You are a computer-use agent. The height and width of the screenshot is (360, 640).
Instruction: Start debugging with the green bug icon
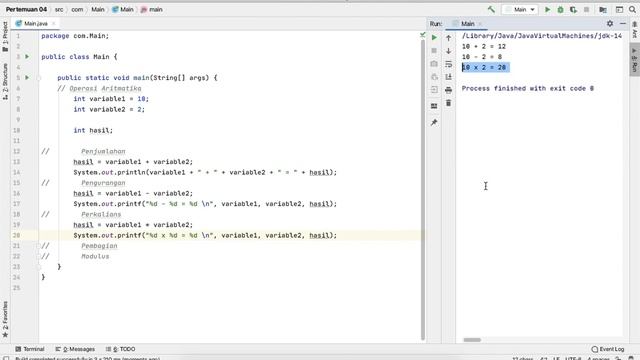(560, 9)
